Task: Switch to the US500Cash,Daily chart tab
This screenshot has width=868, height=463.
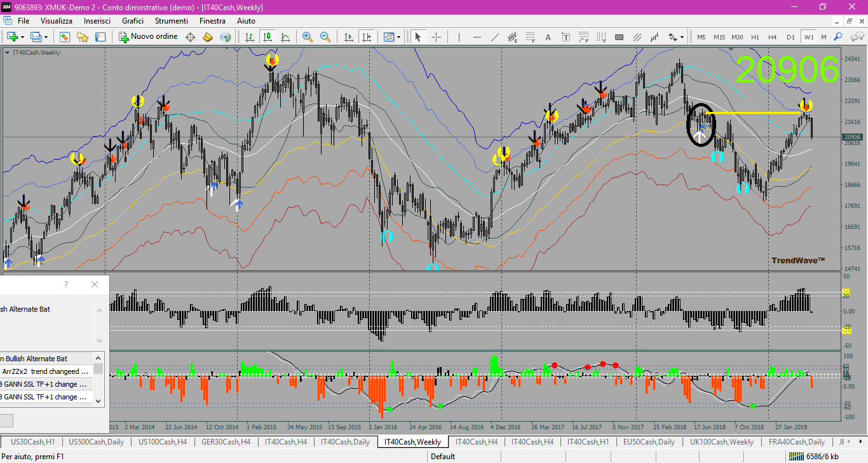Action: (96, 441)
